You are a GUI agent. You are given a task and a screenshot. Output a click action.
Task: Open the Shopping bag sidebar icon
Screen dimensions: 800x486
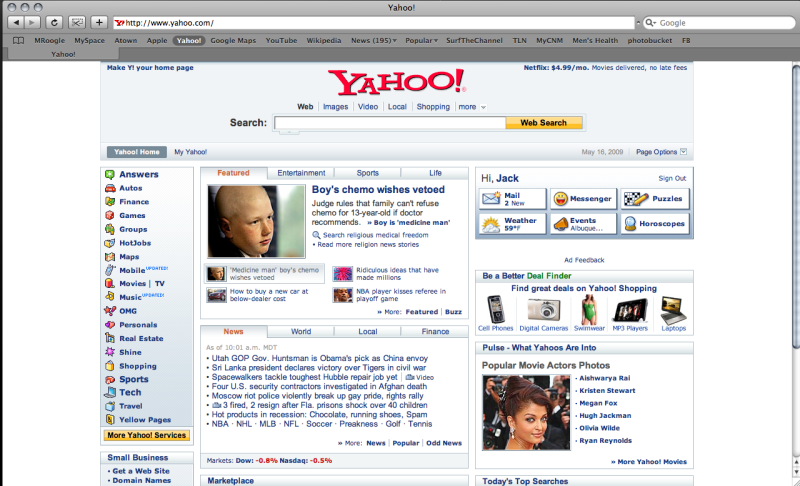[110, 366]
